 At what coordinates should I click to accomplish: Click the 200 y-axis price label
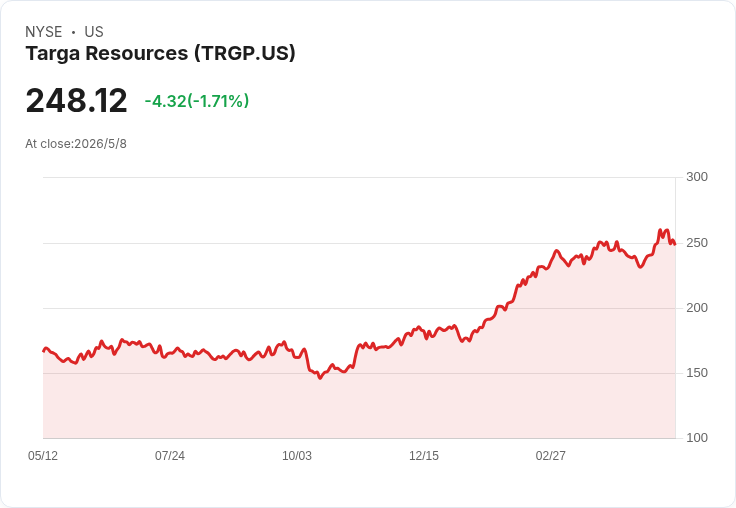[x=697, y=308]
